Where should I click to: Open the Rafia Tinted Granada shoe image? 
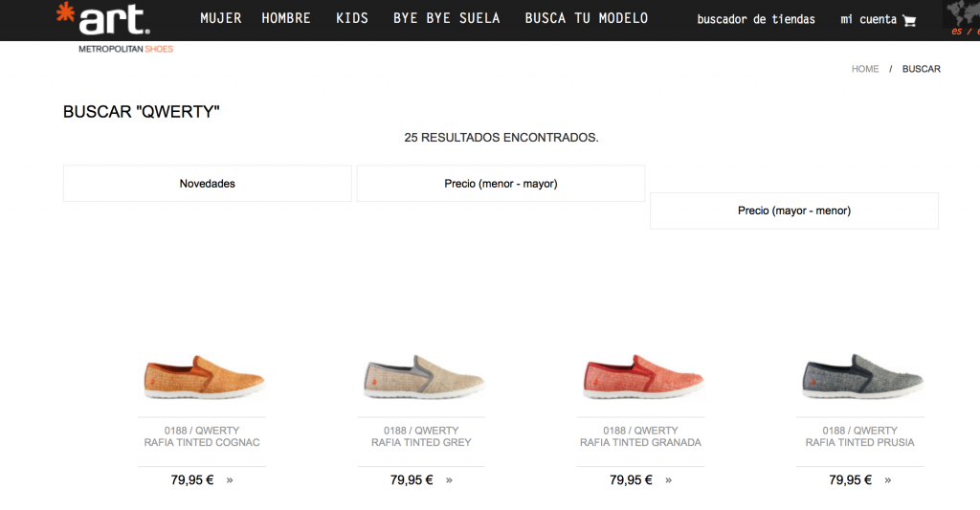click(640, 377)
